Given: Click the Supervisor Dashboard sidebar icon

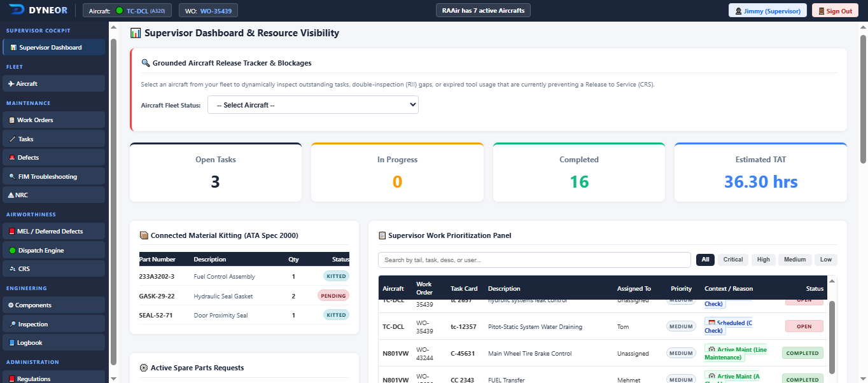Looking at the screenshot, I should tap(13, 48).
